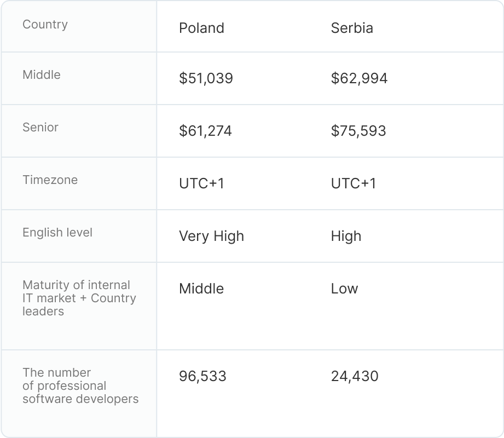Click the Middle row label
This screenshot has width=504, height=438.
[x=42, y=75]
